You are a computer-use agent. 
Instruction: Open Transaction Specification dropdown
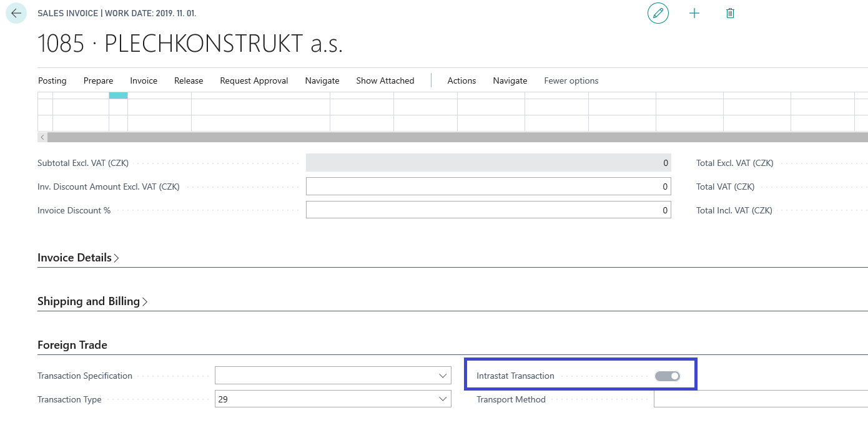point(443,376)
